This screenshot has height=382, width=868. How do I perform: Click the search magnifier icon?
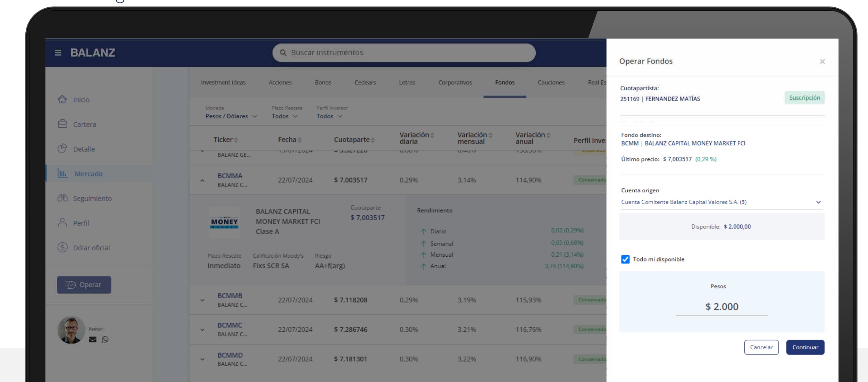(283, 52)
